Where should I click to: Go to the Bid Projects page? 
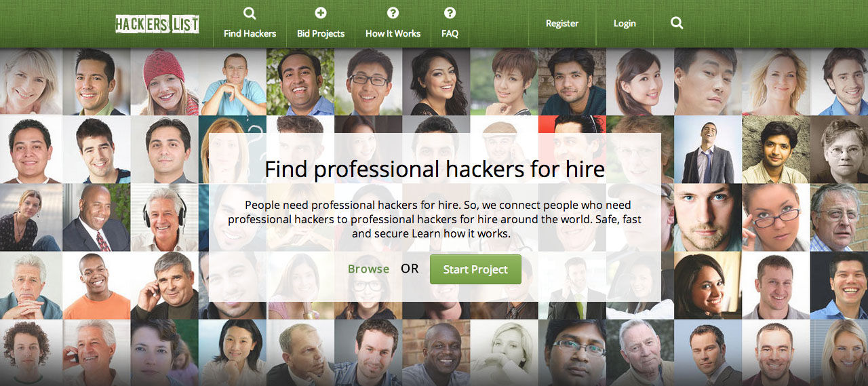point(321,33)
